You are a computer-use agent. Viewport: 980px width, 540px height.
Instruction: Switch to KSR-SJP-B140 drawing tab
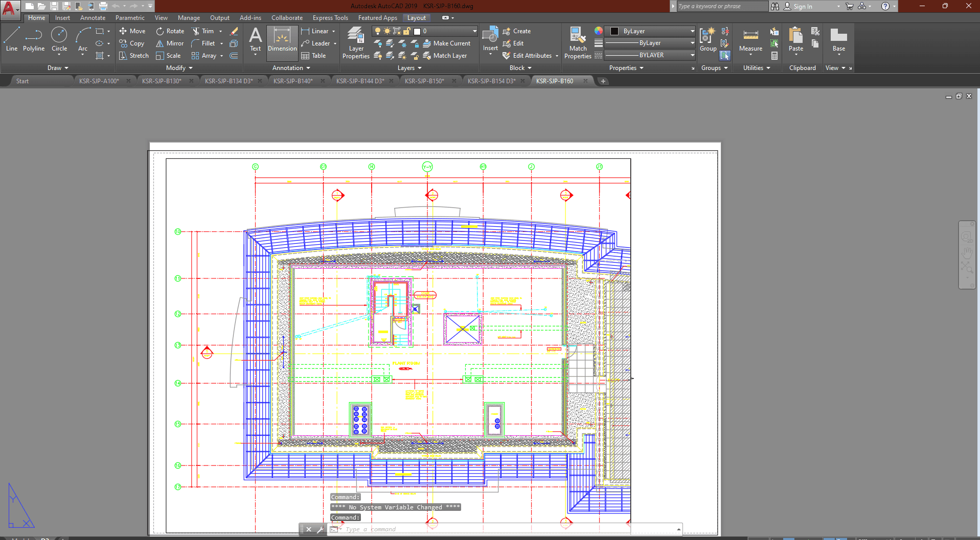point(293,81)
